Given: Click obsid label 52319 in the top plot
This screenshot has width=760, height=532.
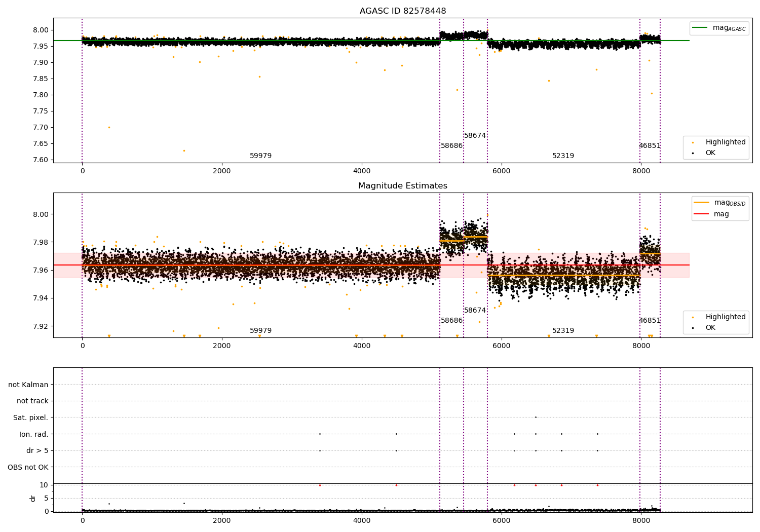Looking at the screenshot, I should tap(563, 156).
